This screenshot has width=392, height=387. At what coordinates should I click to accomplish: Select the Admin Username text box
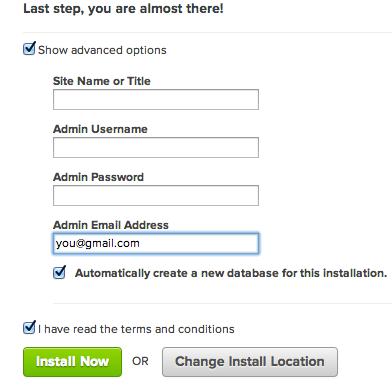point(156,147)
